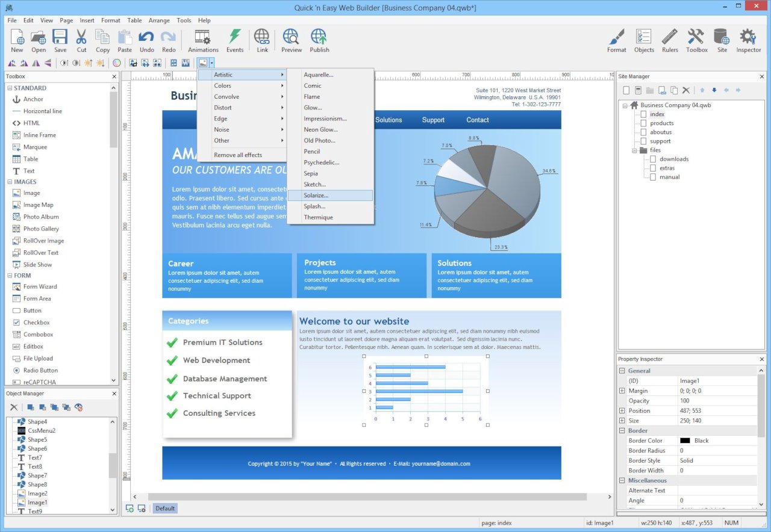Open the Distort submenu
This screenshot has height=532, width=771.
tap(242, 108)
